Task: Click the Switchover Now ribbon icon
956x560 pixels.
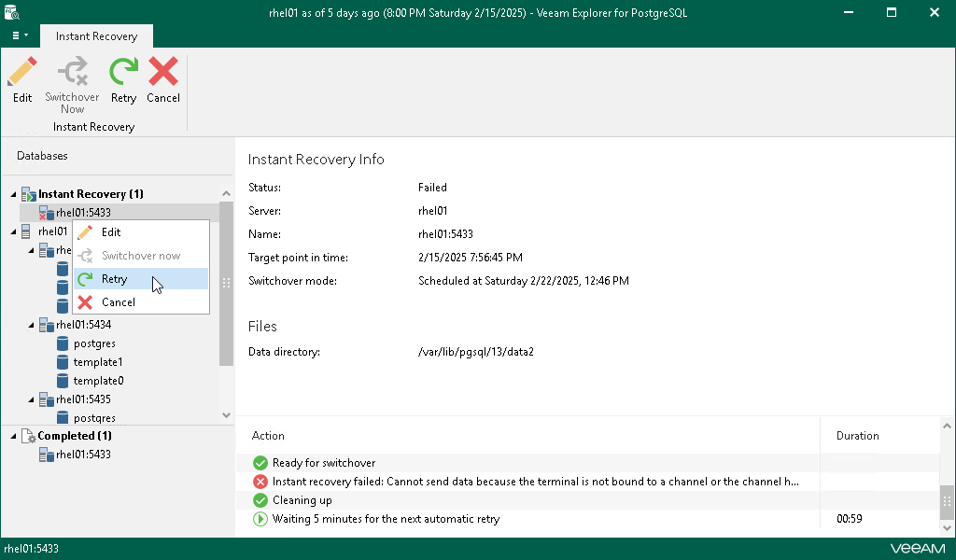Action: (x=72, y=72)
